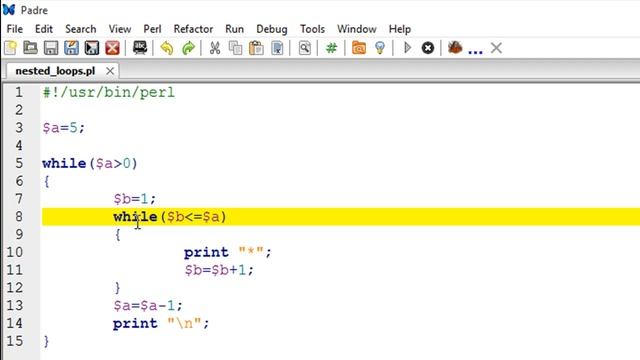Run the script with play icon
The width and height of the screenshot is (640, 360).
pos(407,48)
